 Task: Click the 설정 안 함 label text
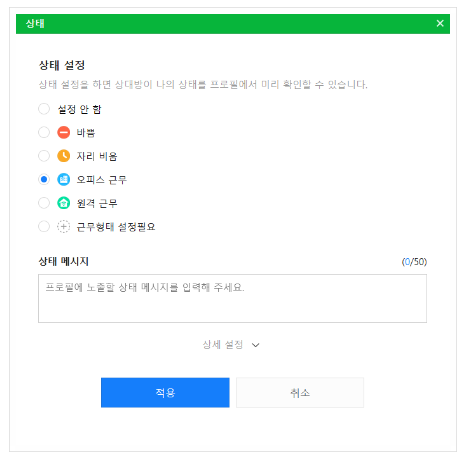79,109
